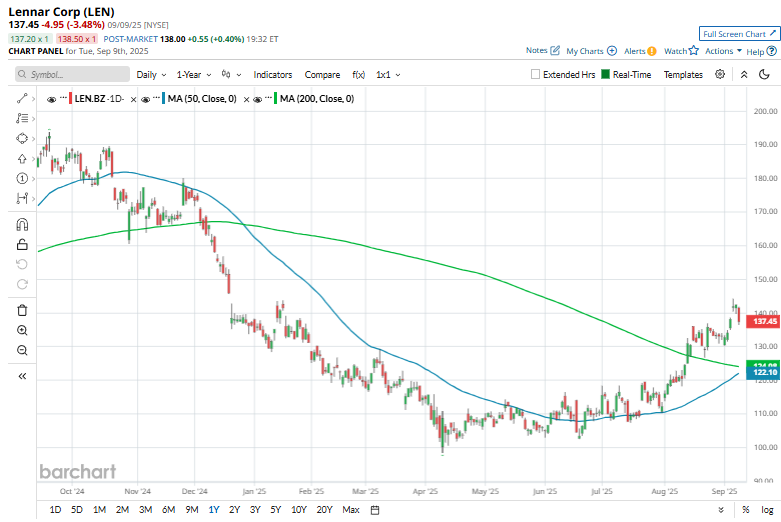Select the shapes drawing tool
Image resolution: width=781 pixels, height=522 pixels.
coord(22,138)
